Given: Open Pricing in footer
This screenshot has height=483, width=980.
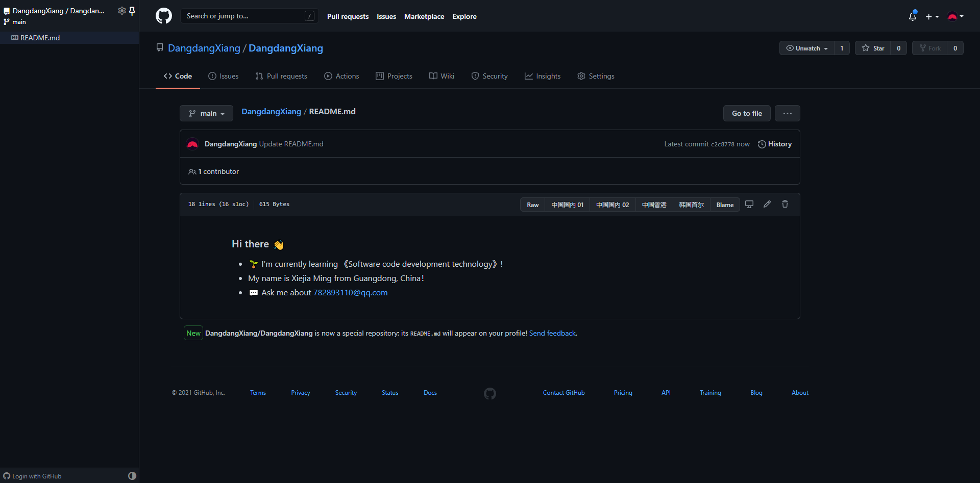Looking at the screenshot, I should pyautogui.click(x=623, y=393).
